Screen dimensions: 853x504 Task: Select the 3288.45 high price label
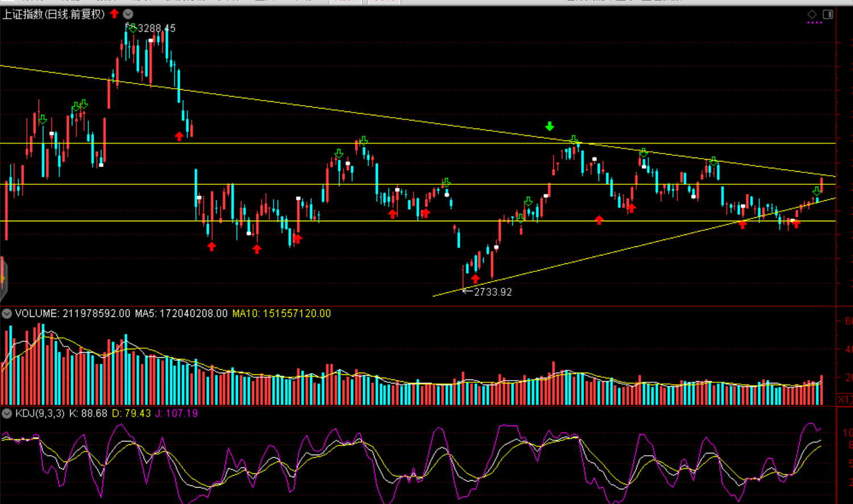pos(156,28)
